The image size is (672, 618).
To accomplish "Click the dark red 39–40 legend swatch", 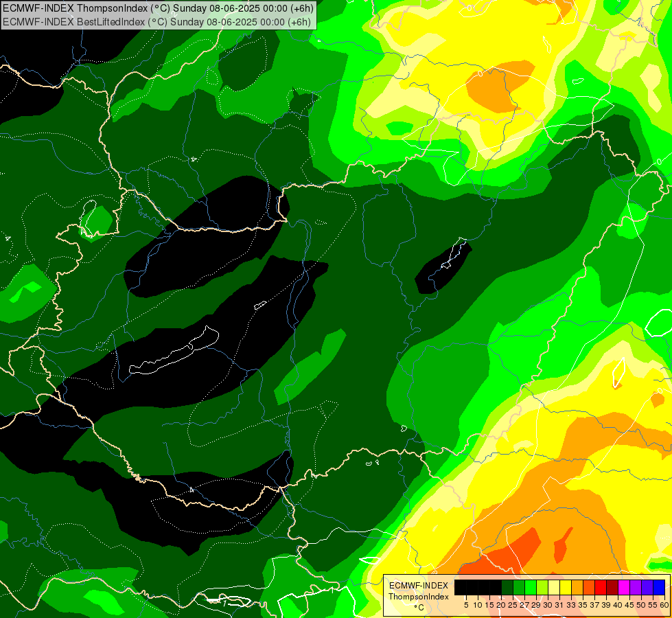I will tap(612, 587).
